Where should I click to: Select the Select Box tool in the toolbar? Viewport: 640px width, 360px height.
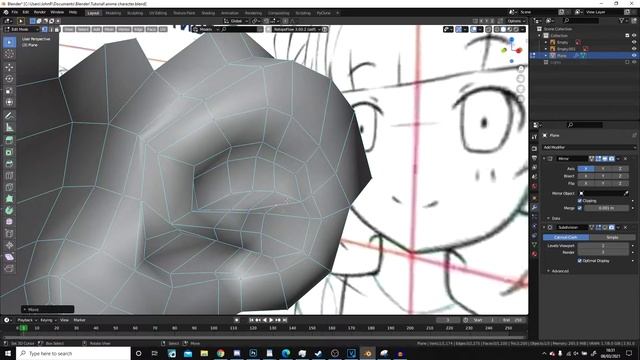pyautogui.click(x=9, y=42)
